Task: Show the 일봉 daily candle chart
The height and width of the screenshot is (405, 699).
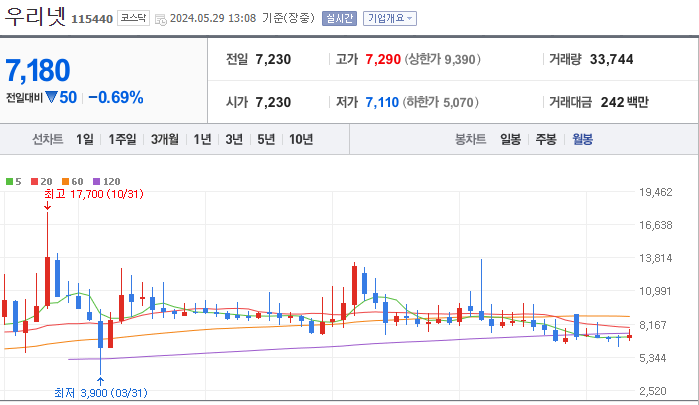Action: 510,139
